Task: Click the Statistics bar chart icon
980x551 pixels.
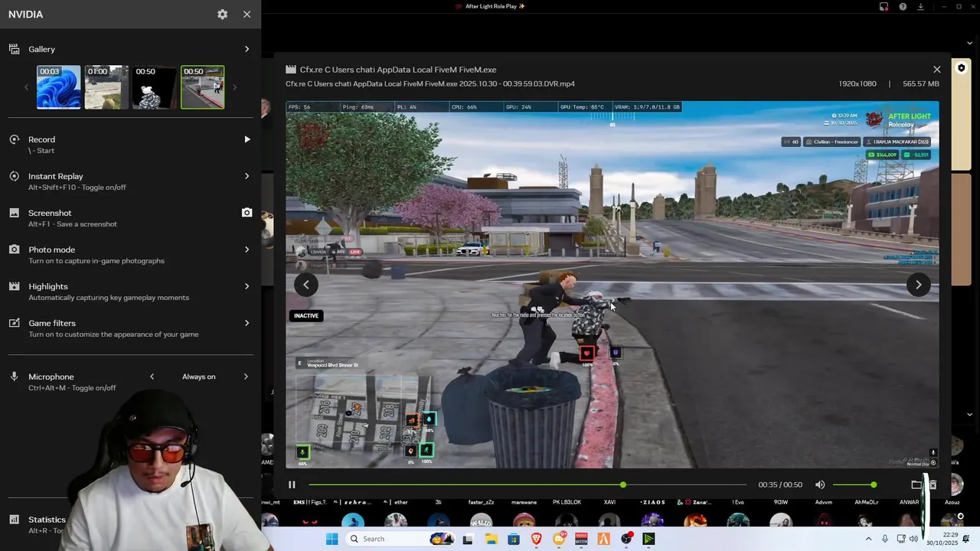Action: point(14,519)
